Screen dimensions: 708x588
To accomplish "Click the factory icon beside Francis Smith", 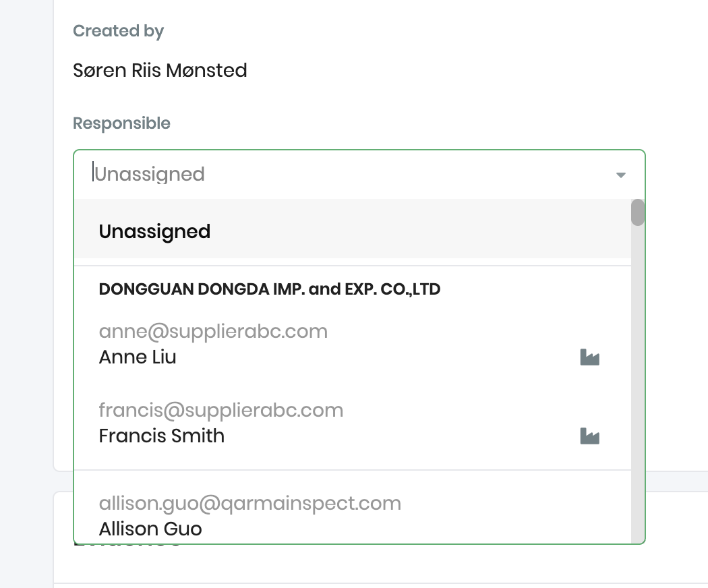I will tap(590, 436).
